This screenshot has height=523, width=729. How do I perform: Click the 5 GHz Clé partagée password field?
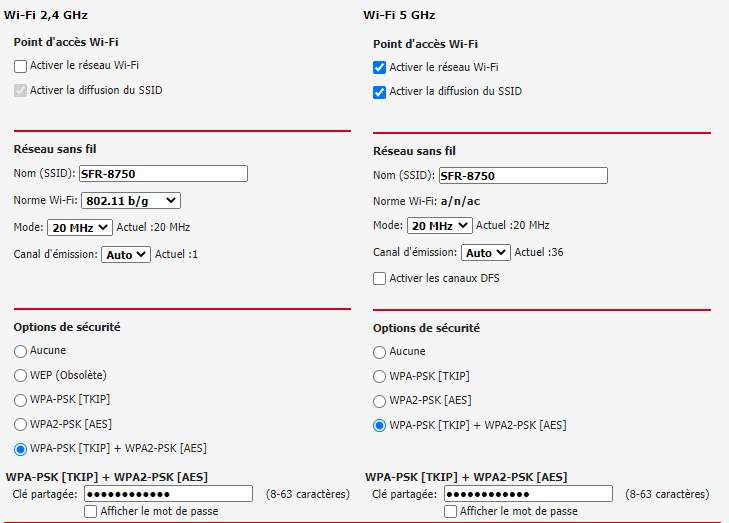click(528, 494)
